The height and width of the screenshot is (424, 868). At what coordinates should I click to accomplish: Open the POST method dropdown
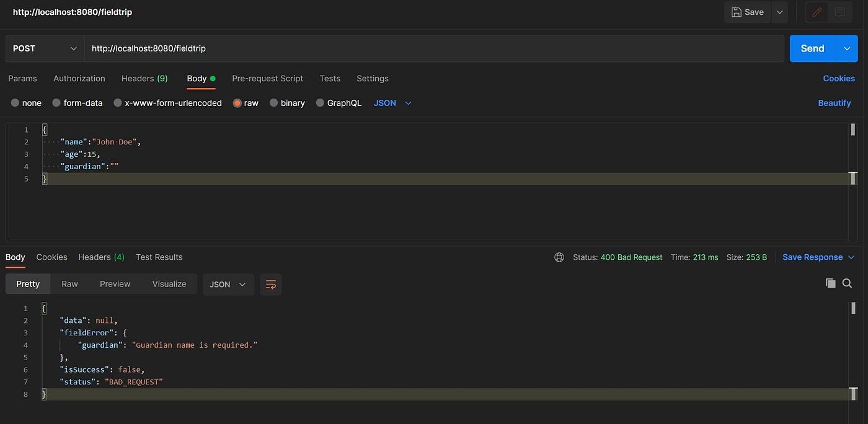click(43, 48)
